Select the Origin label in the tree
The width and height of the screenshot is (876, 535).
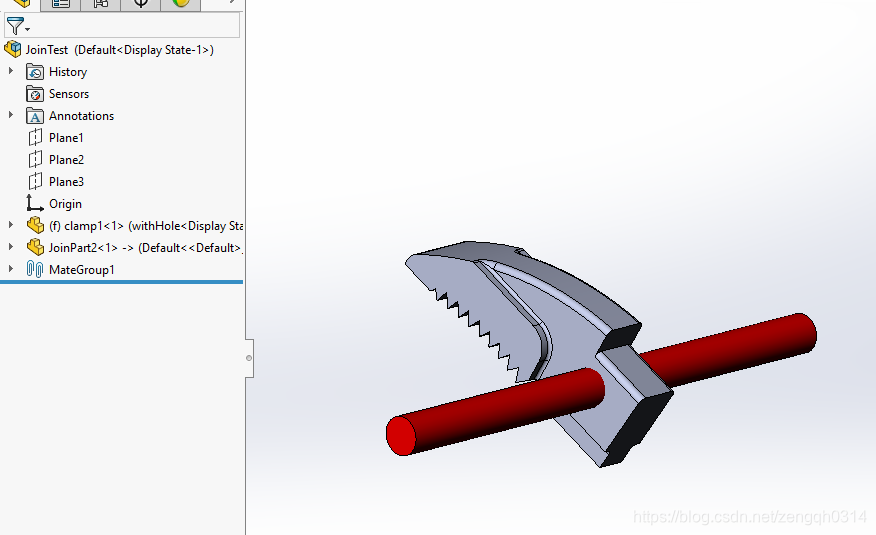click(65, 204)
